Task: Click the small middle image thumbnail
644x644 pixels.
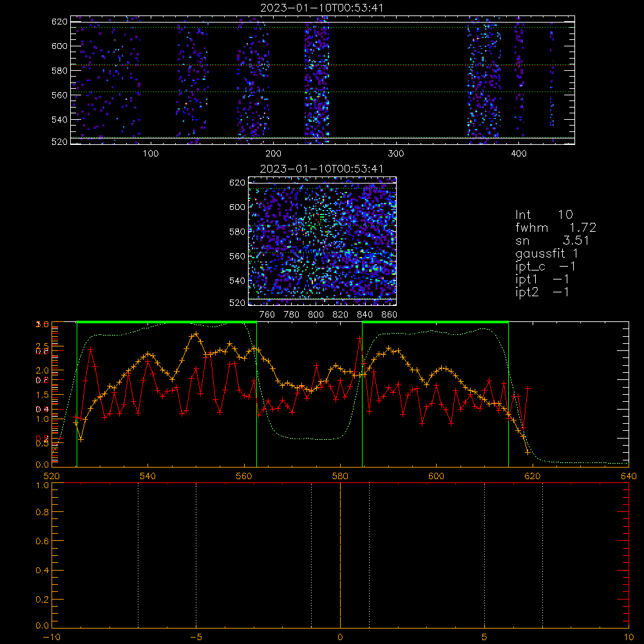Action: tap(323, 241)
